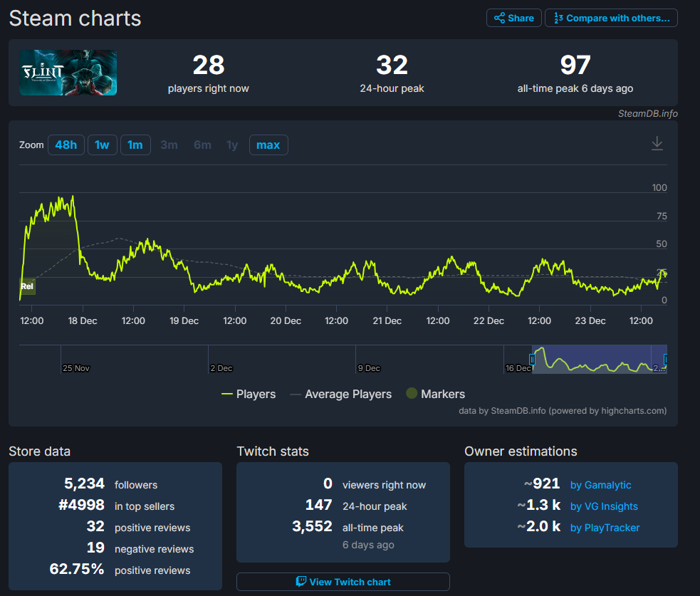This screenshot has height=596, width=700.
Task: Open the by Gamalytic link
Action: click(x=600, y=485)
